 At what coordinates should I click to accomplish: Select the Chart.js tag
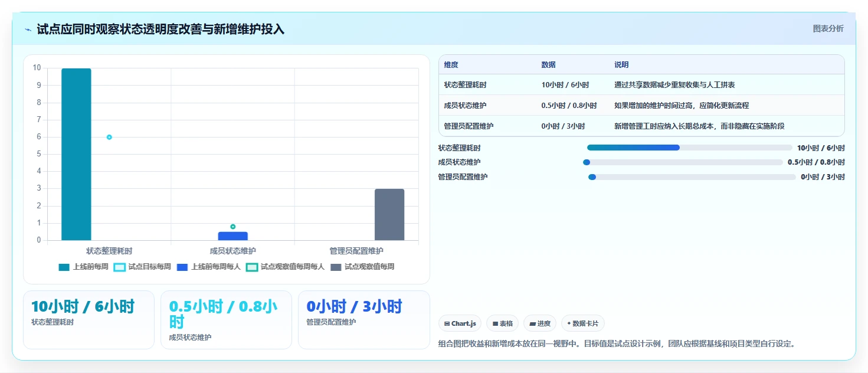coord(460,323)
